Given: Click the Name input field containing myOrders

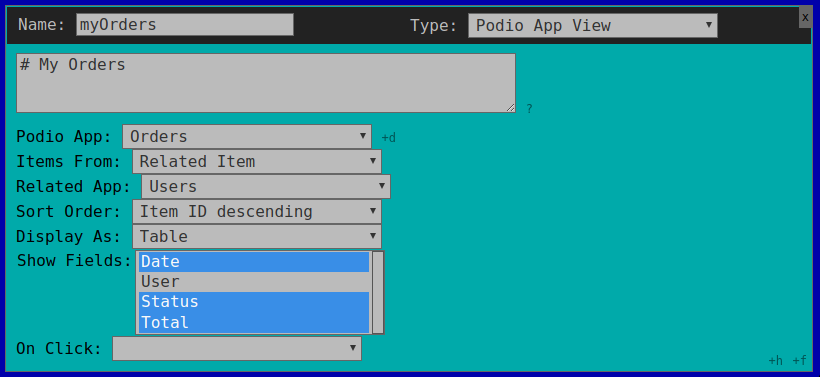Looking at the screenshot, I should point(185,25).
